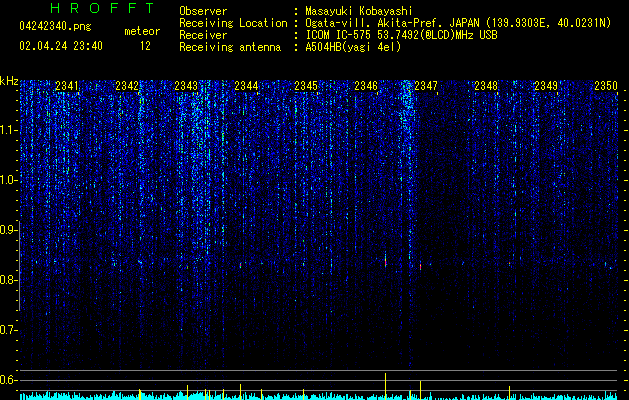Click the red echo spot near 2346
Viewport: 629px width, 400px height.
point(386,263)
